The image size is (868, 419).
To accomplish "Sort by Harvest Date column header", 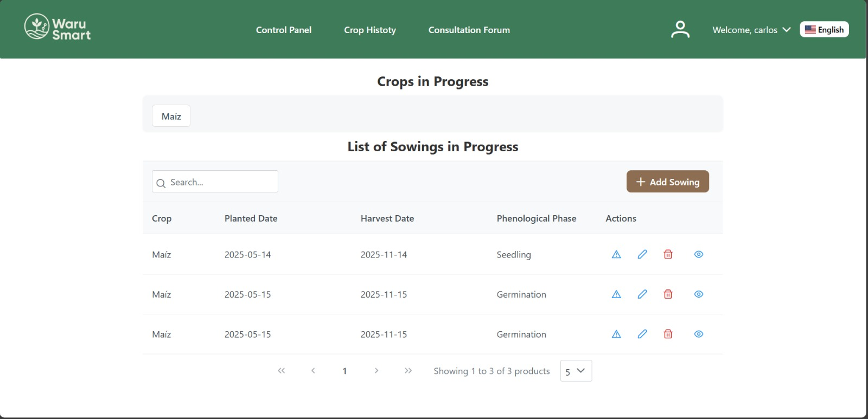I will click(387, 218).
